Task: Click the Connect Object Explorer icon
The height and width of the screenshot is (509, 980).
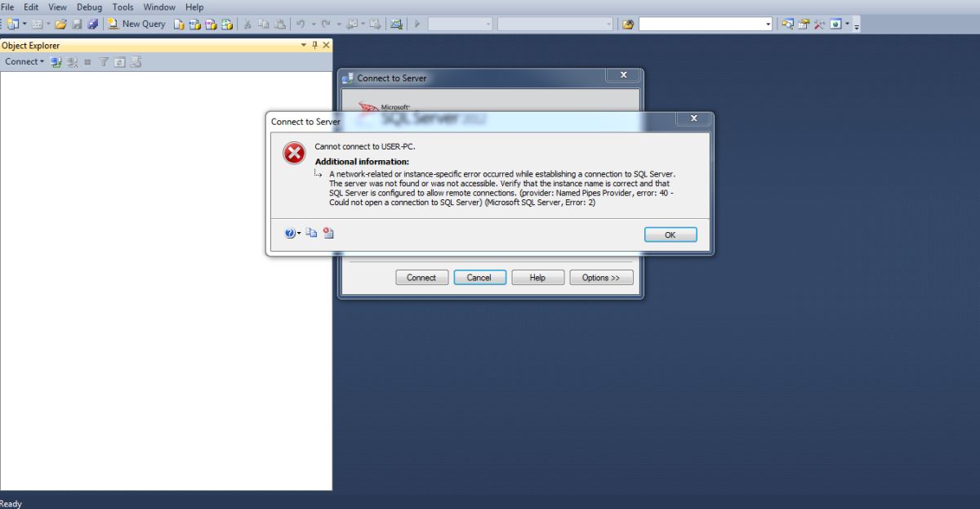Action: pyautogui.click(x=56, y=62)
